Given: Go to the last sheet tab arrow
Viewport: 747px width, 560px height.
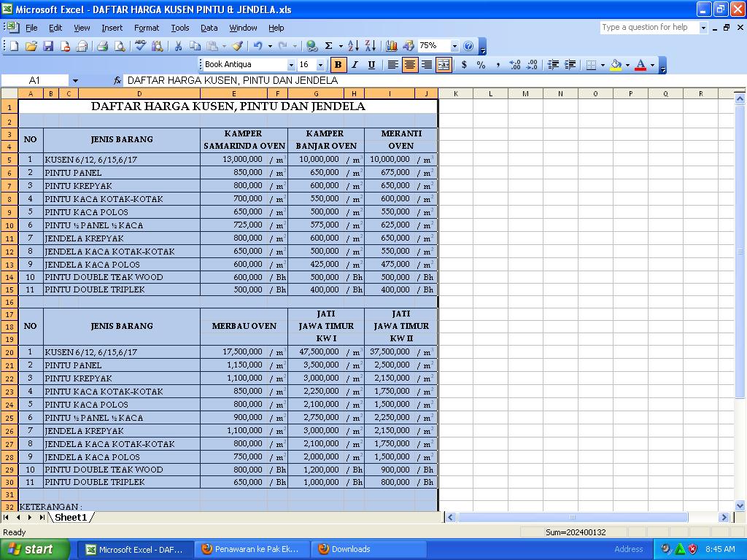Looking at the screenshot, I should coord(42,517).
